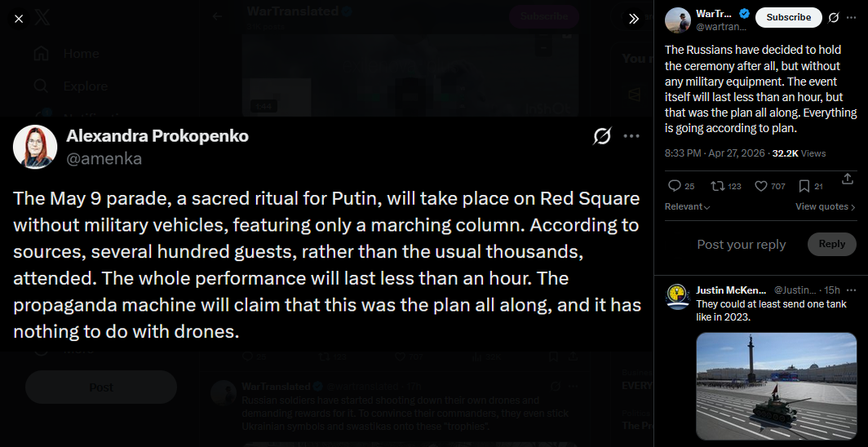Viewport: 868px width, 447px height.
Task: Click the Grok icon in side panel header
Action: 833,18
